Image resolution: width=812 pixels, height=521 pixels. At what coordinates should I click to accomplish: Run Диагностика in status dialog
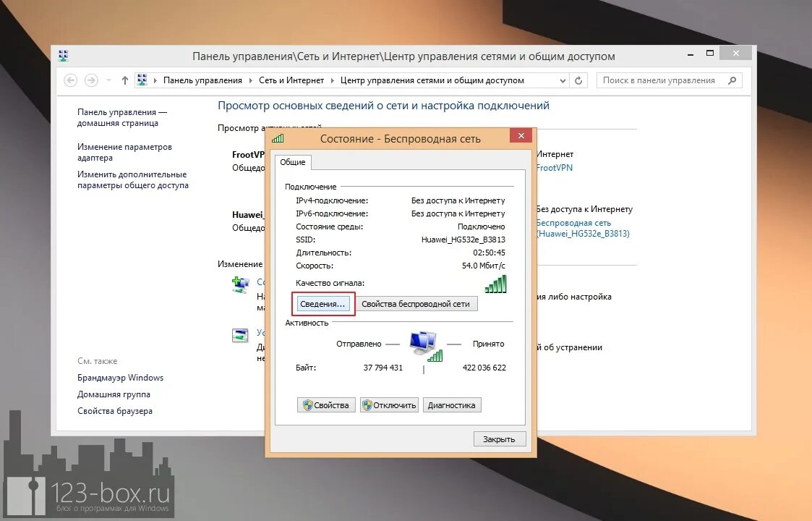452,405
